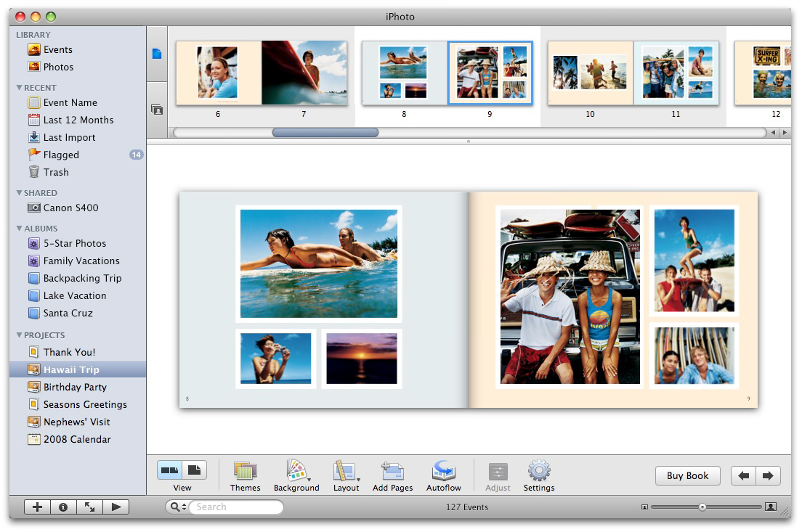Image resolution: width=802 pixels, height=532 pixels.
Task: Open book Settings gear
Action: [x=538, y=472]
